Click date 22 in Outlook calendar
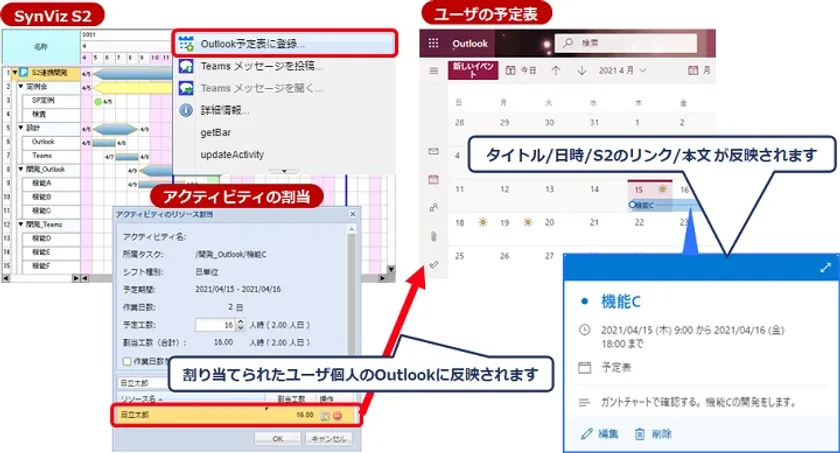840x453 pixels. (x=639, y=222)
